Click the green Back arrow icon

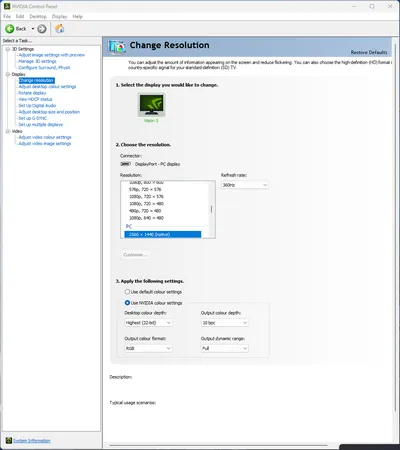pyautogui.click(x=9, y=29)
